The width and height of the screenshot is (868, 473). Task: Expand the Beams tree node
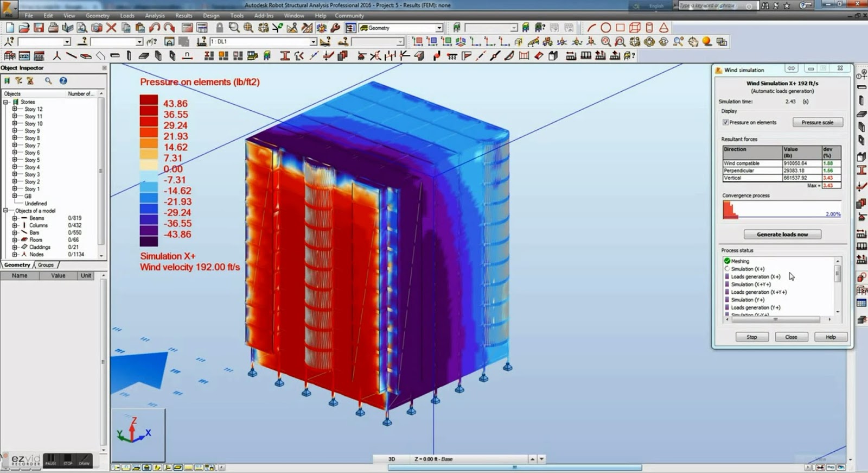tap(15, 218)
